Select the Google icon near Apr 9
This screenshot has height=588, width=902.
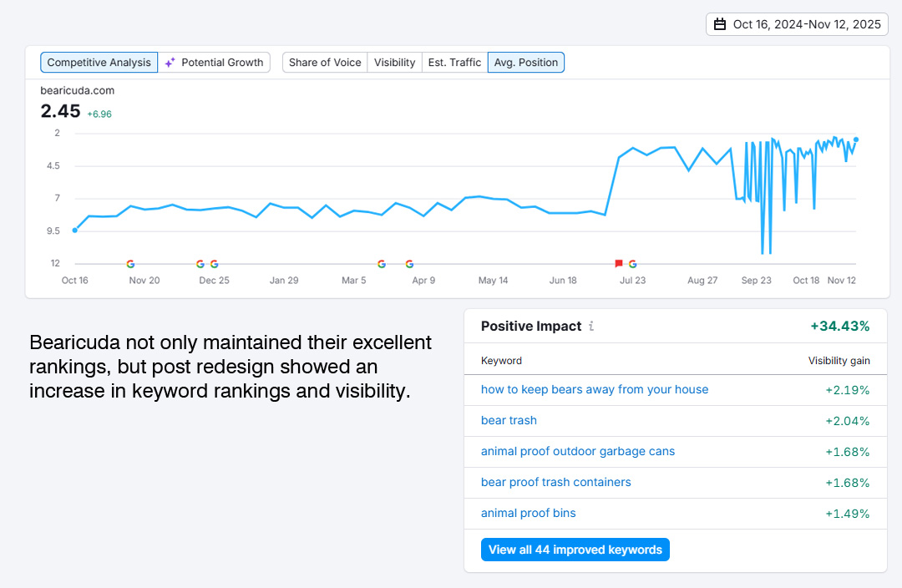pos(409,263)
